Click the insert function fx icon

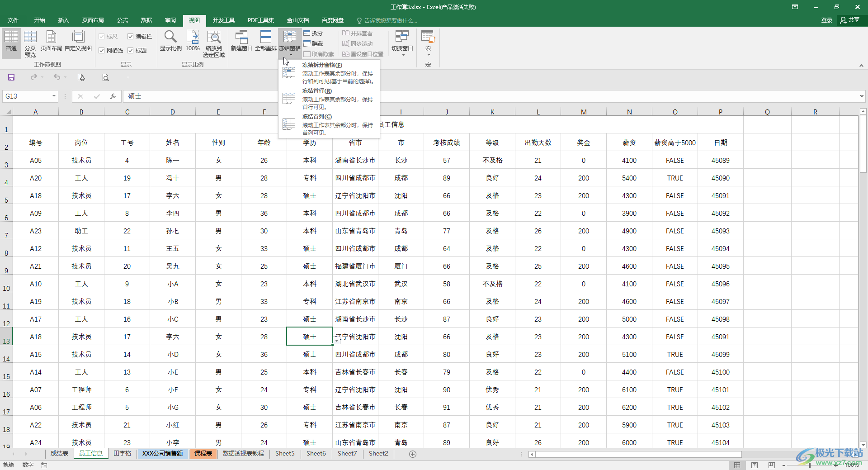click(113, 96)
